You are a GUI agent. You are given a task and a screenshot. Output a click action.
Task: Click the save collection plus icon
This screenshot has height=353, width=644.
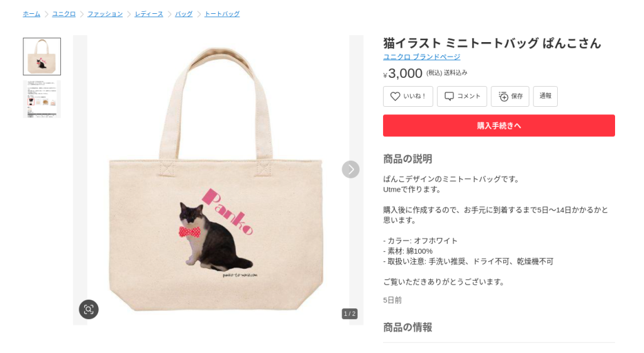point(503,96)
